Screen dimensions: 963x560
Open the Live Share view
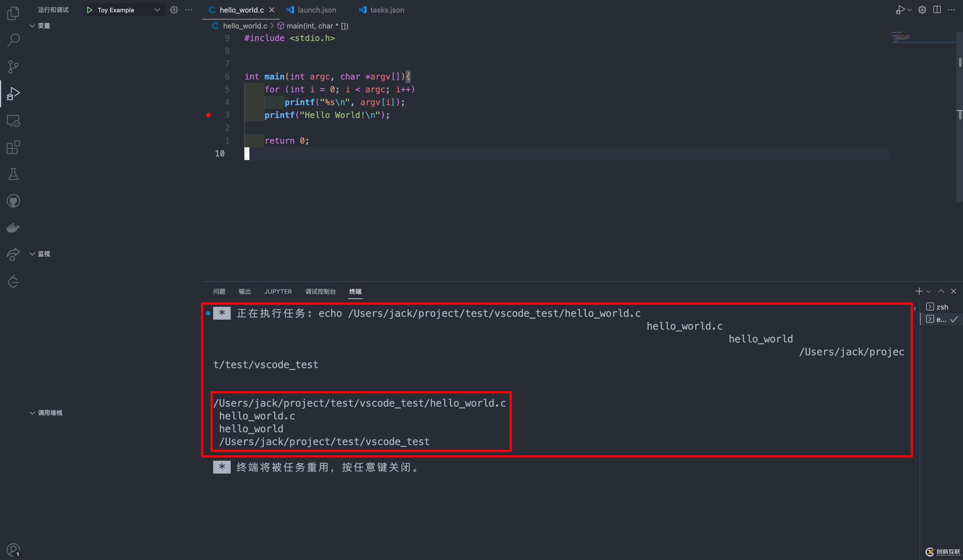tap(13, 254)
